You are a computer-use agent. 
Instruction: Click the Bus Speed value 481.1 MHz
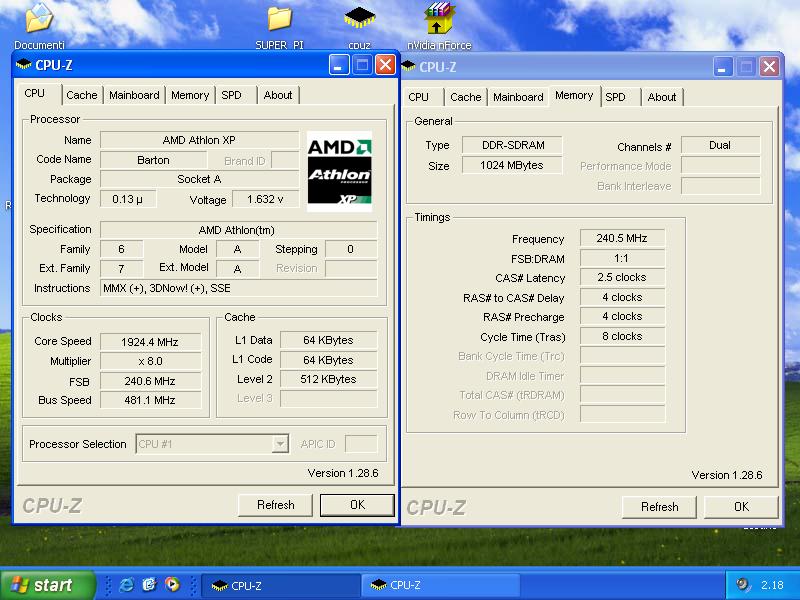(x=151, y=401)
